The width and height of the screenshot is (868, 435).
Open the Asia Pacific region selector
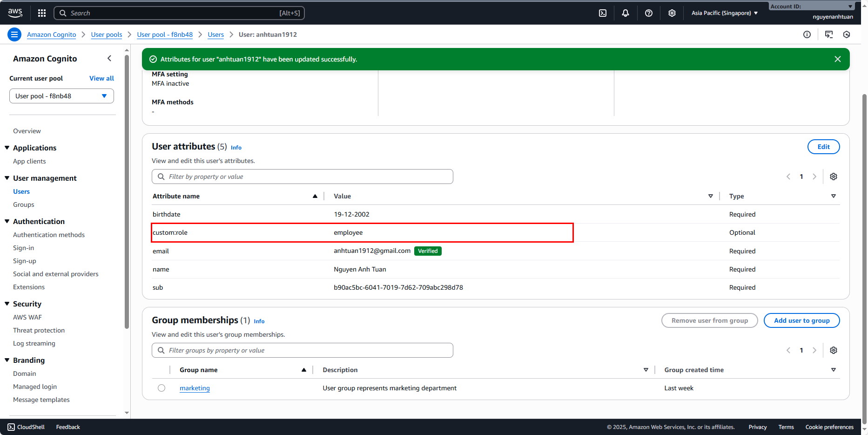point(724,13)
